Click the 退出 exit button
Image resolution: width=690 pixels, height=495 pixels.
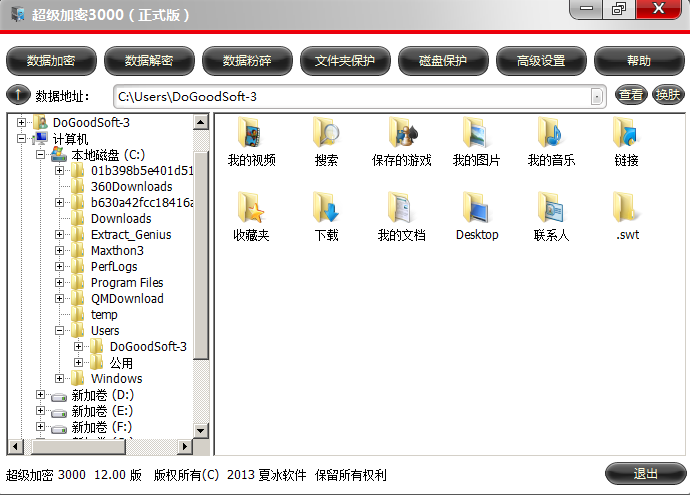tap(646, 474)
